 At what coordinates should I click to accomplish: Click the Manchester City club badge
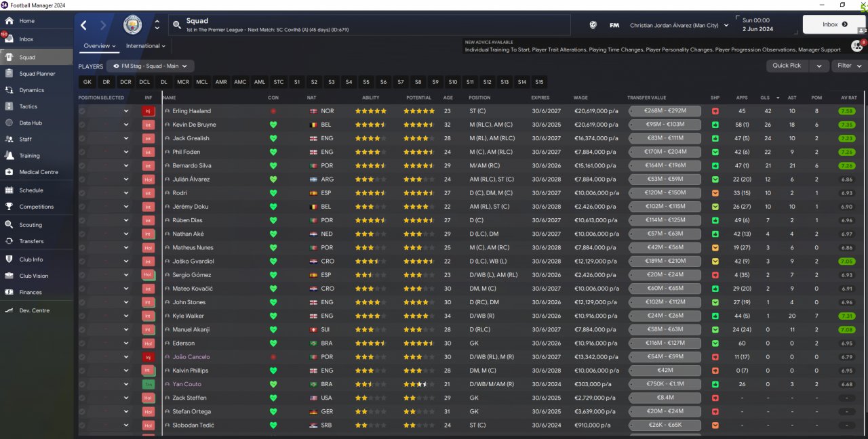[x=133, y=25]
